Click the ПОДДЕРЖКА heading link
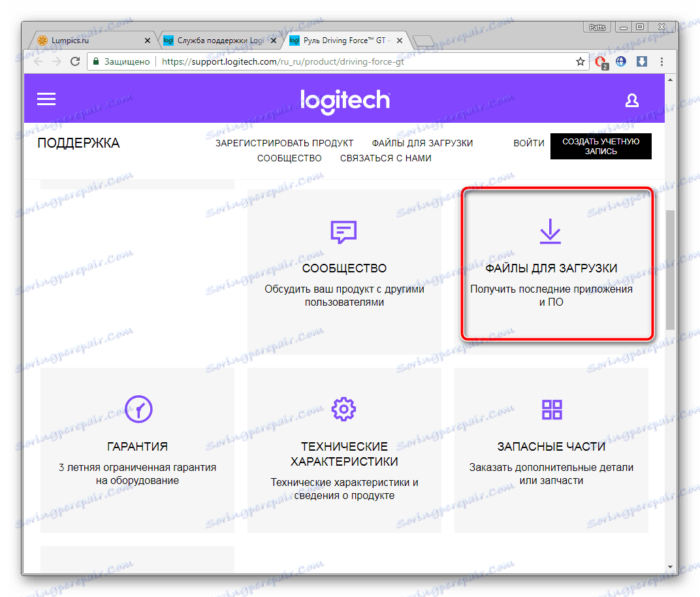 click(x=78, y=143)
